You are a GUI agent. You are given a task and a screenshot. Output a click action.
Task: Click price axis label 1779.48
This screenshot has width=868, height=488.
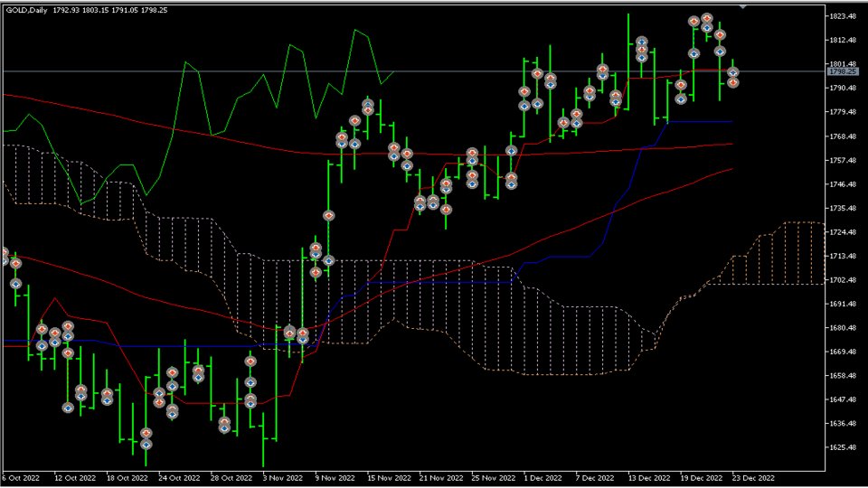(843, 112)
